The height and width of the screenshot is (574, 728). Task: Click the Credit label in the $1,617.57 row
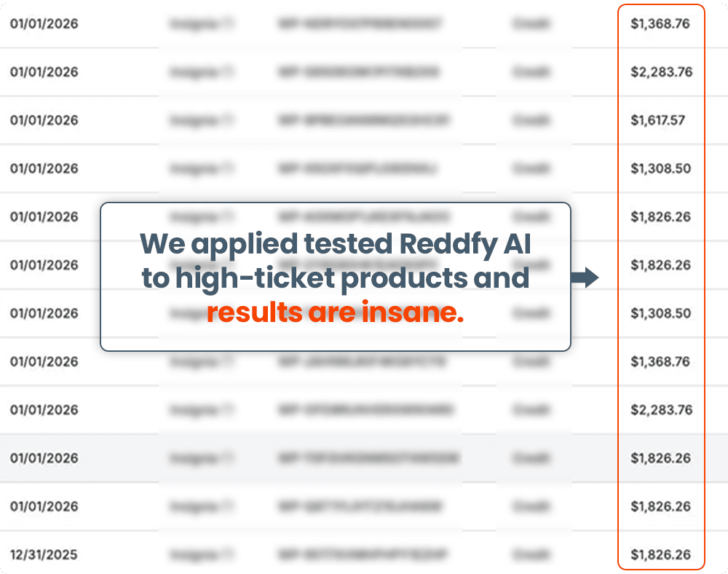point(531,120)
